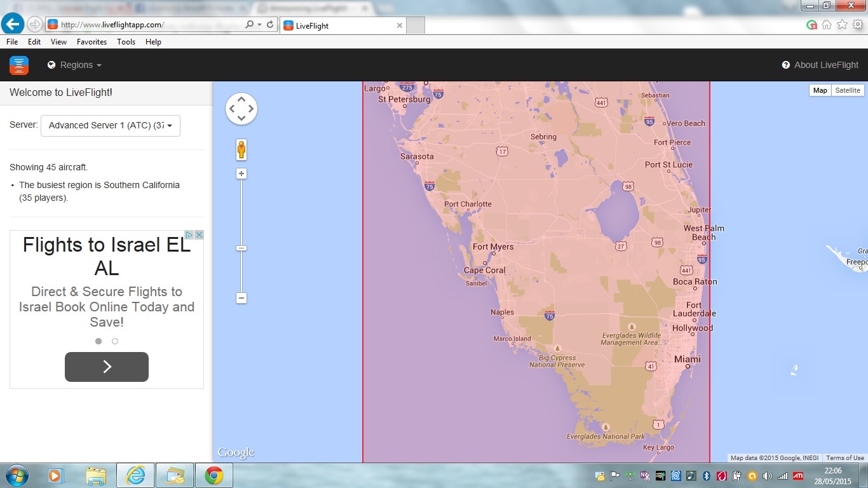Image resolution: width=868 pixels, height=488 pixels.
Task: Click the map pan control compass
Action: click(x=241, y=109)
